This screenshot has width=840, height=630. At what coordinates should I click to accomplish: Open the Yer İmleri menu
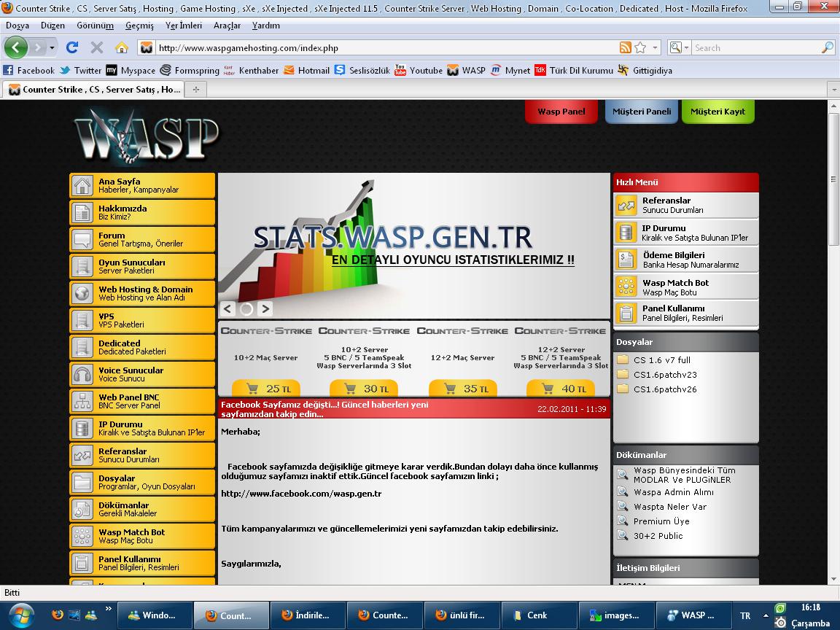[x=184, y=26]
